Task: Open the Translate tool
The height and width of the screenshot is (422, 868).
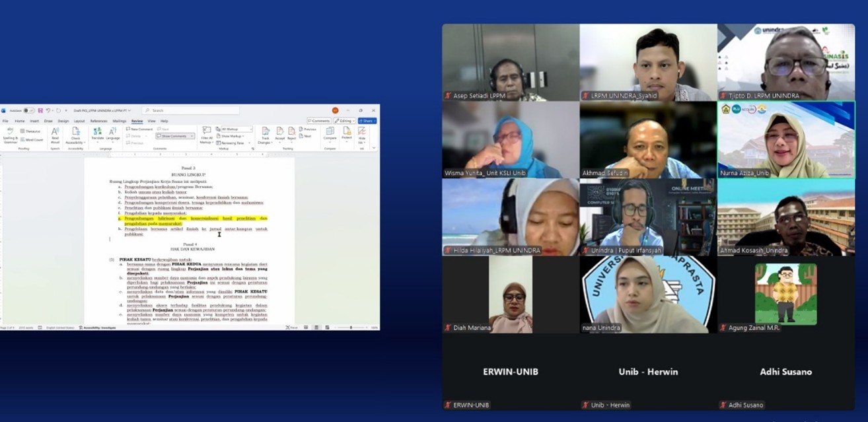Action: [x=97, y=134]
